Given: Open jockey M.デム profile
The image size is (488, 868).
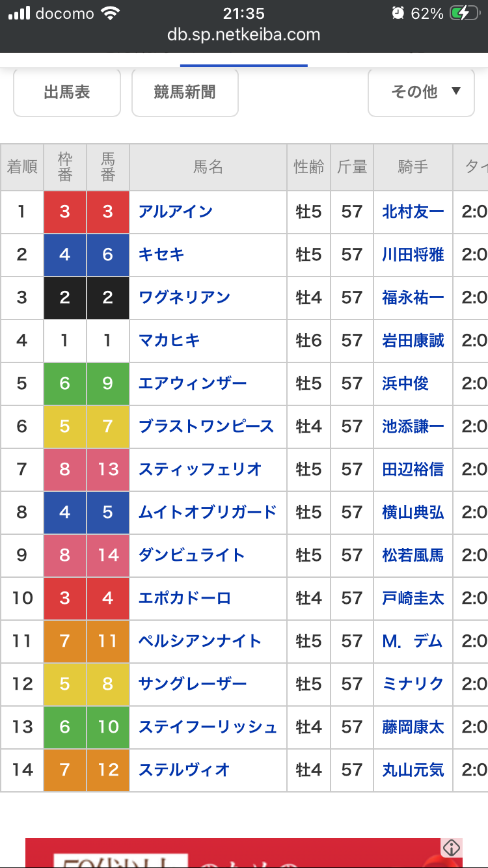Looking at the screenshot, I should [413, 641].
